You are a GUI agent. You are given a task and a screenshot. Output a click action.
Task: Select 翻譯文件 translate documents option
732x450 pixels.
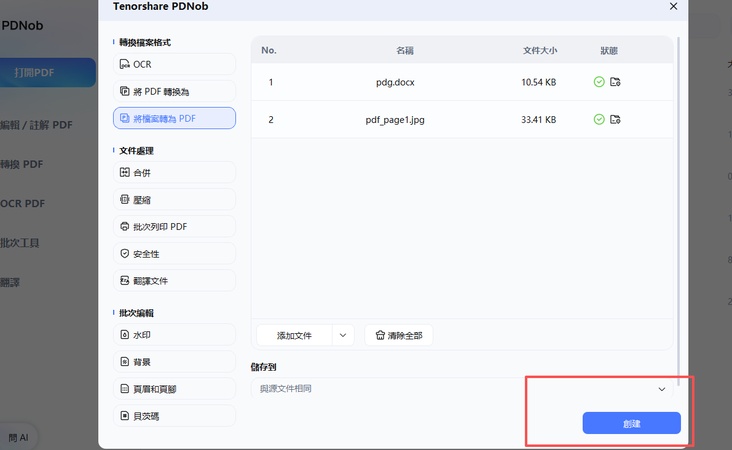[x=174, y=281]
